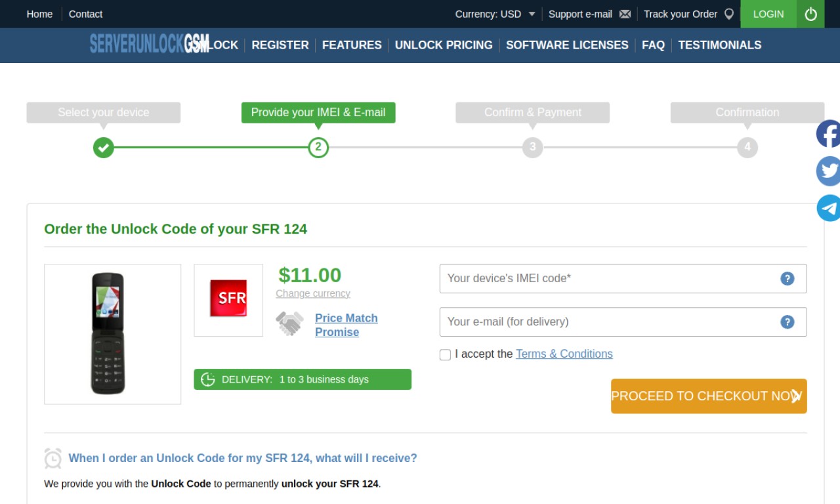Click the alarm clock FAQ icon

coord(53,458)
